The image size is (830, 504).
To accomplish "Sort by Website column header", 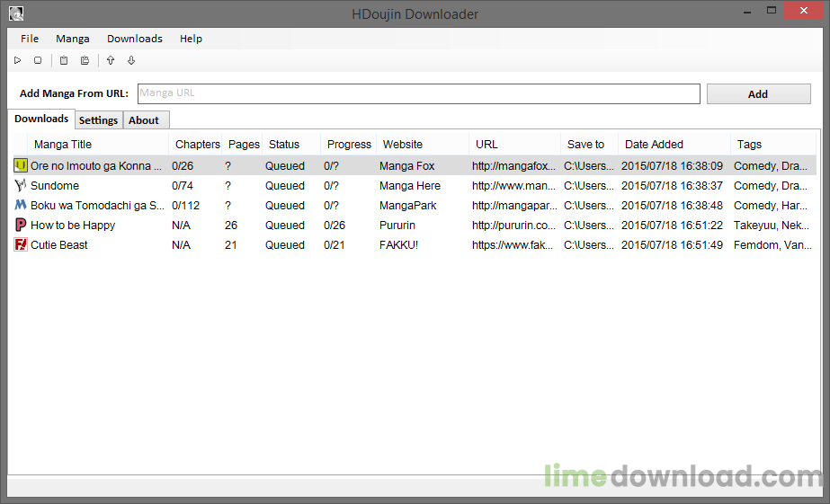I will click(x=423, y=145).
